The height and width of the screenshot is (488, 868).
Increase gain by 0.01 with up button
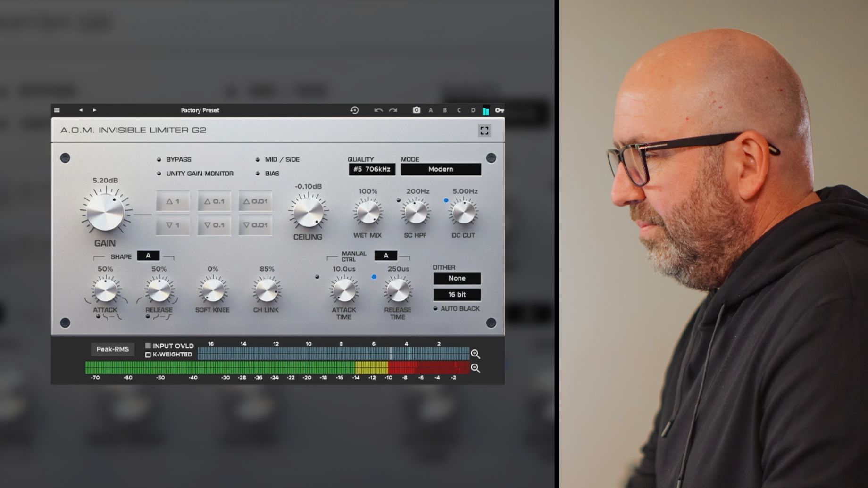click(255, 201)
